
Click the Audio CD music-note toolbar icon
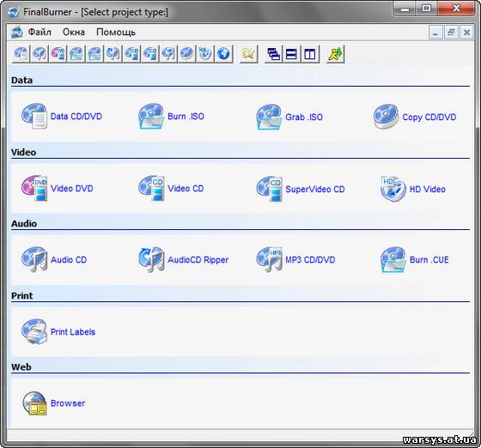(40, 54)
